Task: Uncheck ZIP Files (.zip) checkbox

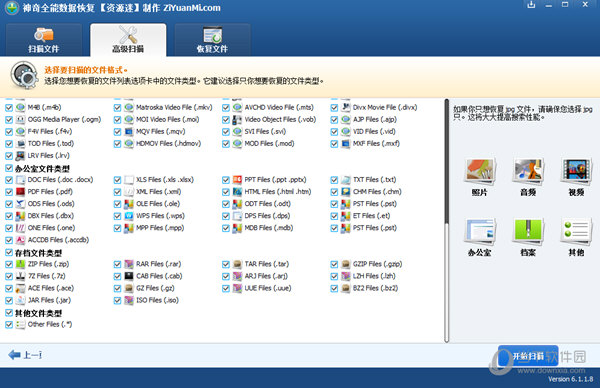Action: point(9,264)
